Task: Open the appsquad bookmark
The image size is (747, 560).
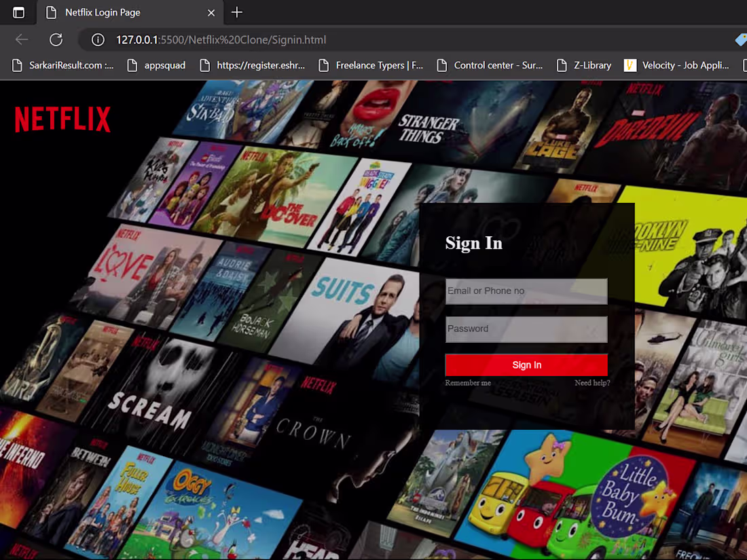Action: [x=156, y=65]
